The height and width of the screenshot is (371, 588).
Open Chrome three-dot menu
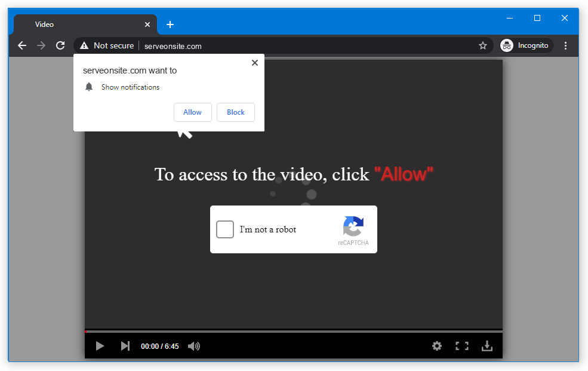(x=565, y=45)
